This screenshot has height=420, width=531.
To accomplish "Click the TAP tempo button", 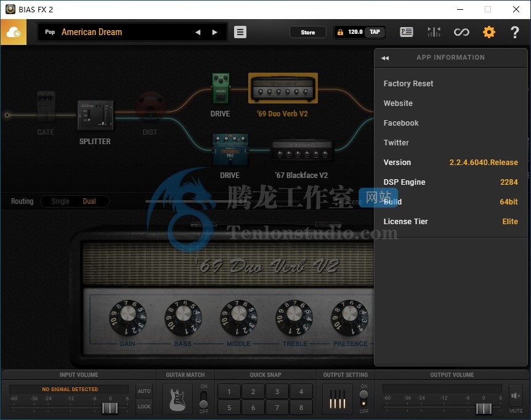I will (375, 32).
